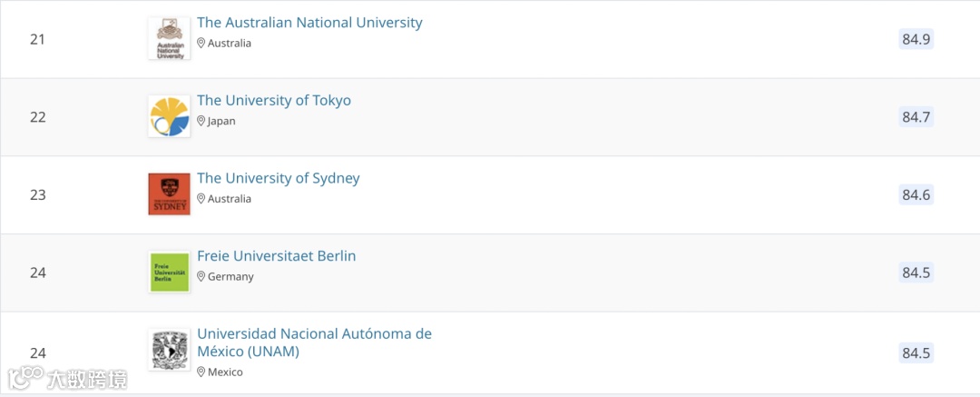Click the Freie Universität Berlin logo

(x=169, y=273)
